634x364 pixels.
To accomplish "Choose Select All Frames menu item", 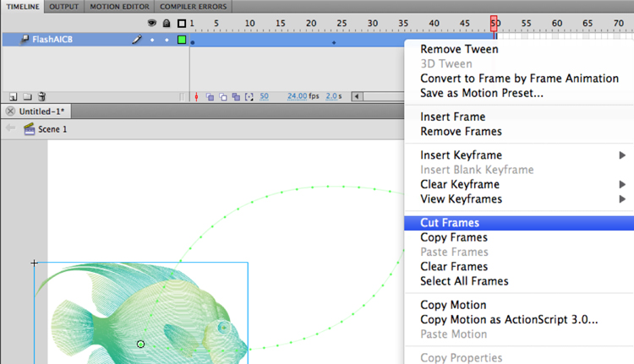I will [464, 281].
